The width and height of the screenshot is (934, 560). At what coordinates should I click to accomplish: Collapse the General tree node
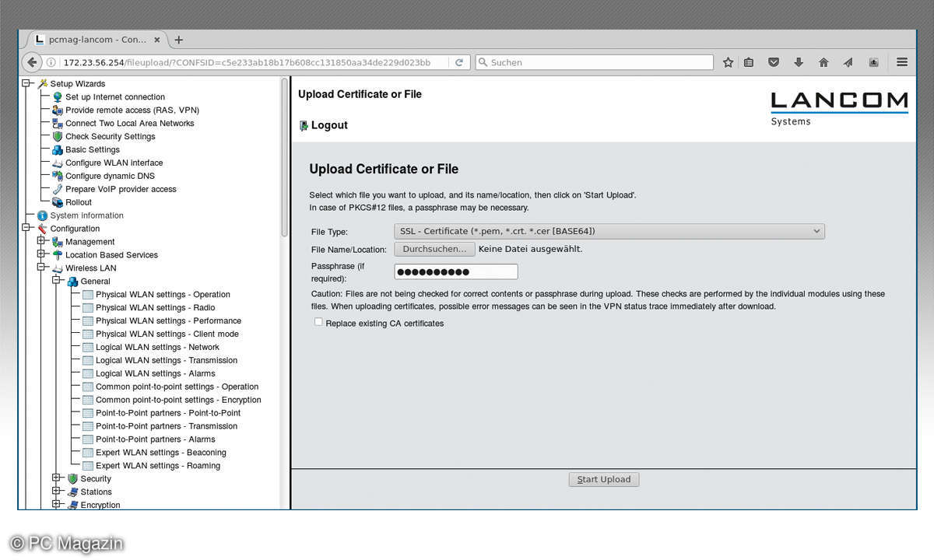tap(56, 281)
